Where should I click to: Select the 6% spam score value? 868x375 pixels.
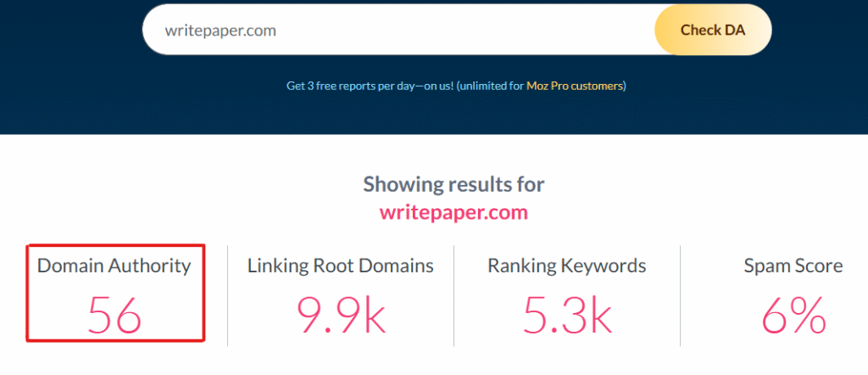tap(793, 315)
